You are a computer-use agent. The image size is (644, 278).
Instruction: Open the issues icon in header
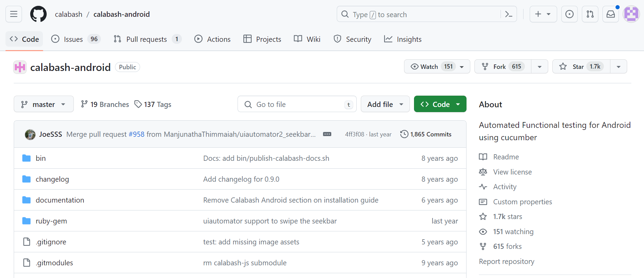(569, 14)
